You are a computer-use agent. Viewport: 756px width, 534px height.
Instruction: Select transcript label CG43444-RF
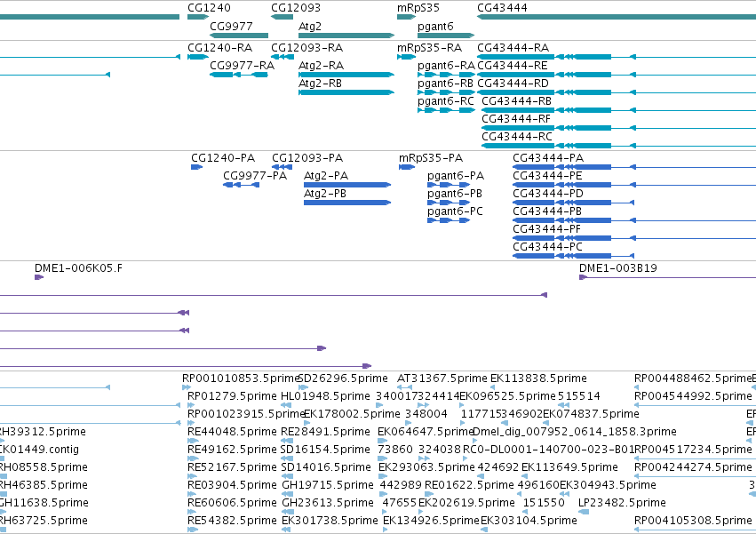pos(516,119)
